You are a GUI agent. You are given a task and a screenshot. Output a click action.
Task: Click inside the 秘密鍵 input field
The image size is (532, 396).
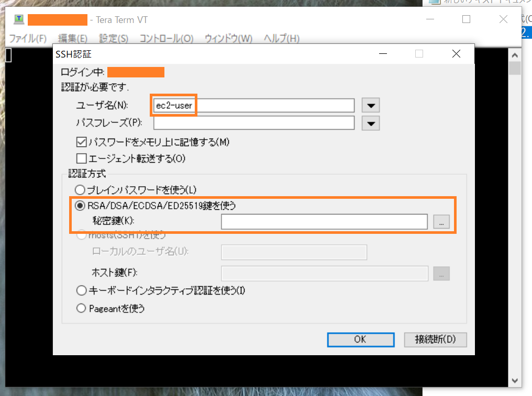(x=324, y=221)
